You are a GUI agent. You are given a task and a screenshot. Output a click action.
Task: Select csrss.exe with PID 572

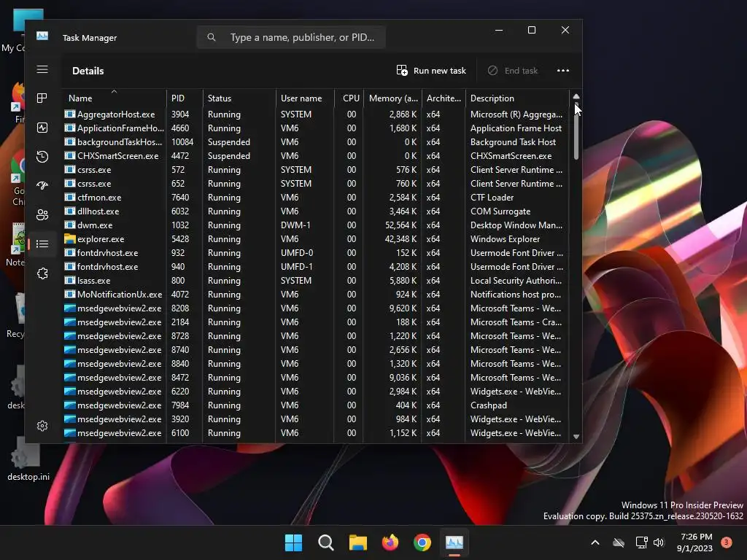click(314, 169)
